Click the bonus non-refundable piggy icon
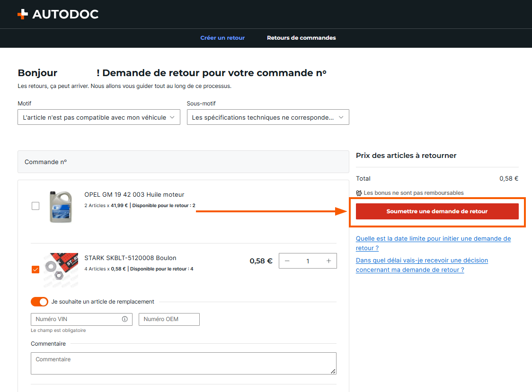This screenshot has width=532, height=392. [x=359, y=193]
